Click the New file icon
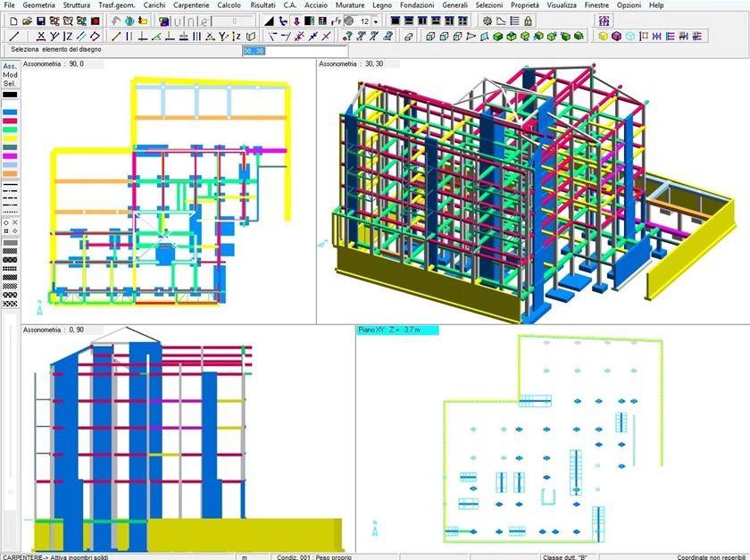Viewport: 750px width, 560px height. pyautogui.click(x=11, y=21)
